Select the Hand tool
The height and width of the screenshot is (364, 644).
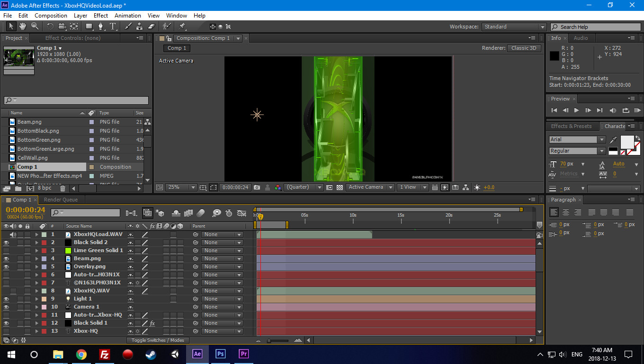(23, 27)
